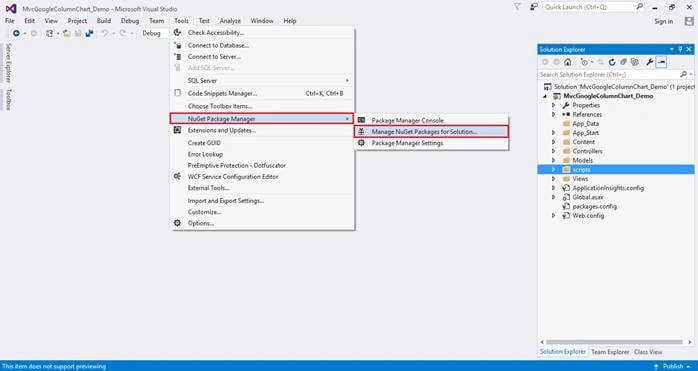Refresh Solution Explorer with refresh icon

tap(612, 62)
